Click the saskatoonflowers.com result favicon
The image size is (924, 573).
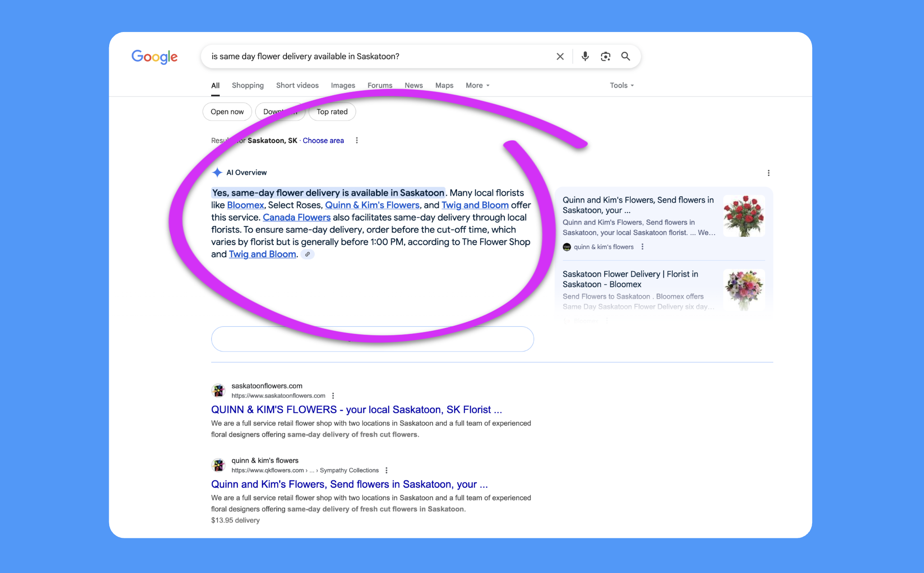(218, 390)
